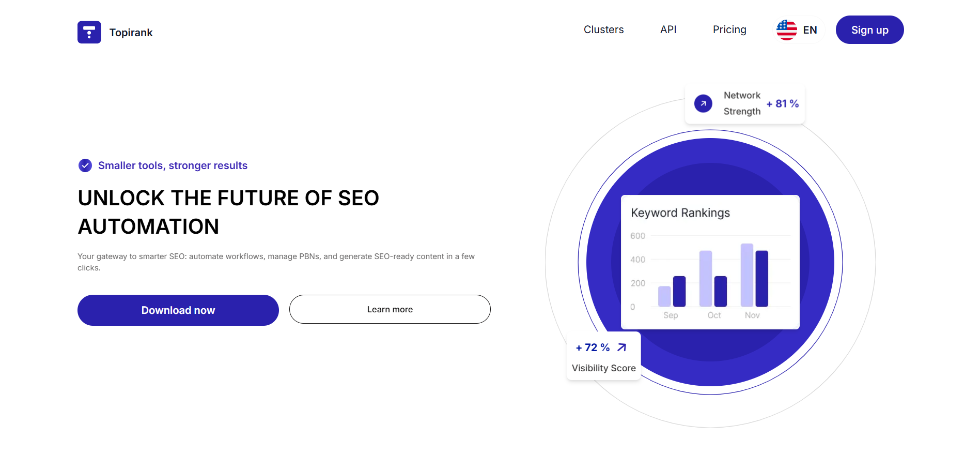Viewport: 980px width, 469px height.
Task: Open the Clusters menu item
Action: click(603, 29)
